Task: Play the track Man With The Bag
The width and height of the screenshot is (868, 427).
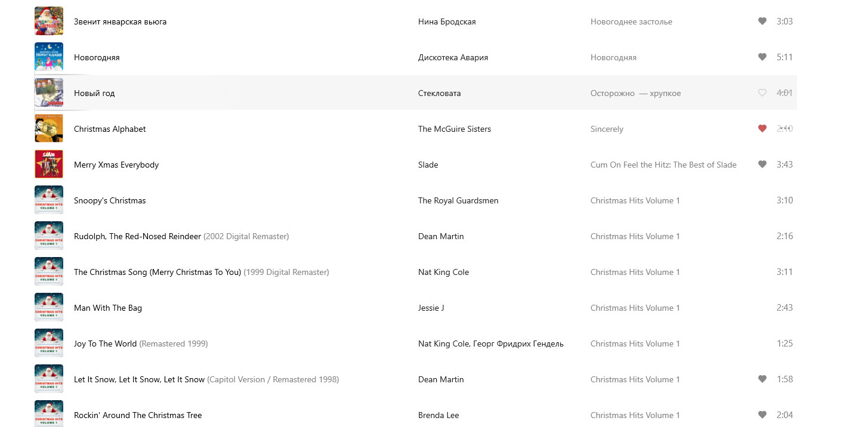Action: click(x=108, y=308)
